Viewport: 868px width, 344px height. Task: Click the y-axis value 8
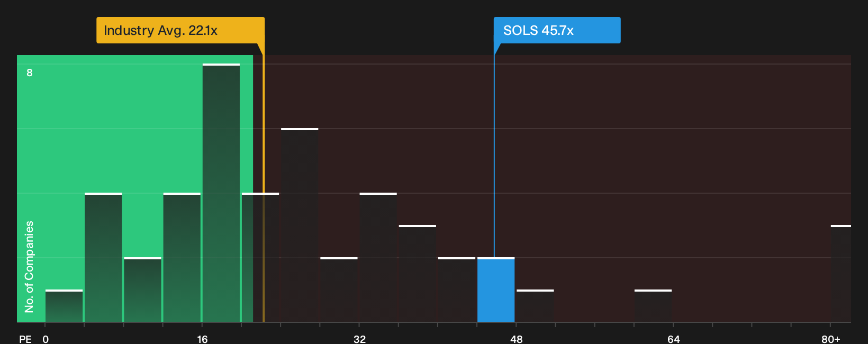coord(30,73)
